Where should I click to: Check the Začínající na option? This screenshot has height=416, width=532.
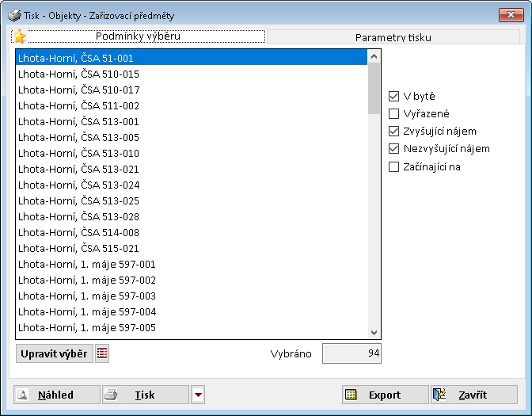click(x=394, y=166)
